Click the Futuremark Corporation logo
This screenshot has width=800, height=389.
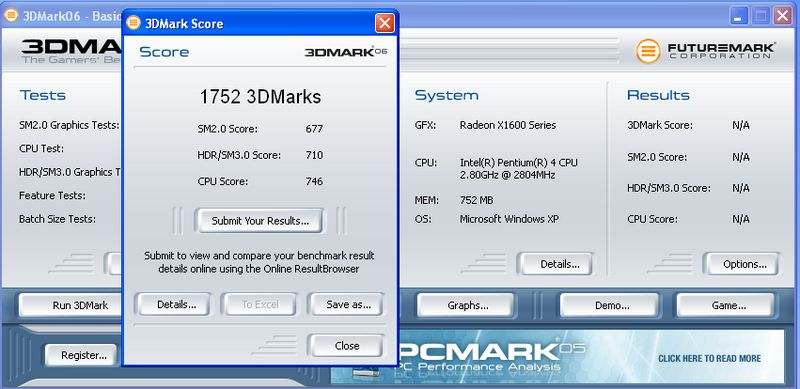click(x=706, y=51)
